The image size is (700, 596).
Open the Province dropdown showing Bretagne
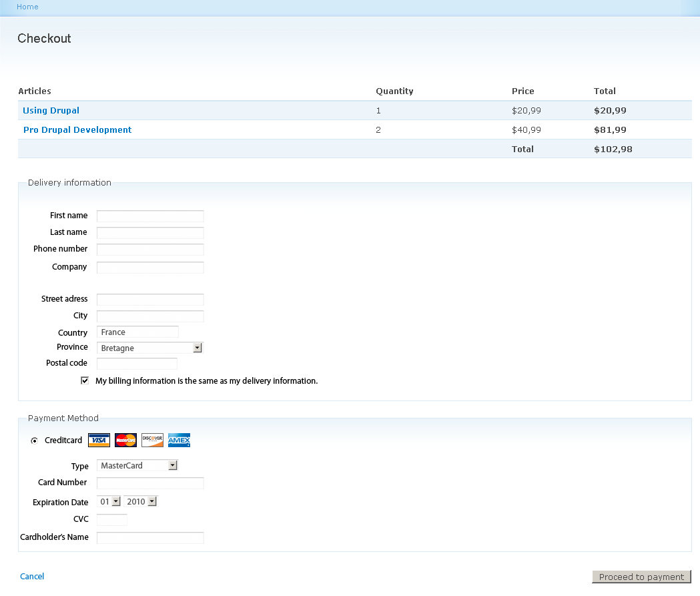(x=197, y=348)
